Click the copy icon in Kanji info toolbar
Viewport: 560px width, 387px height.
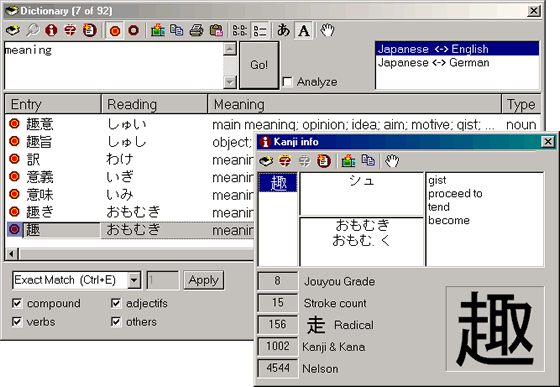368,161
